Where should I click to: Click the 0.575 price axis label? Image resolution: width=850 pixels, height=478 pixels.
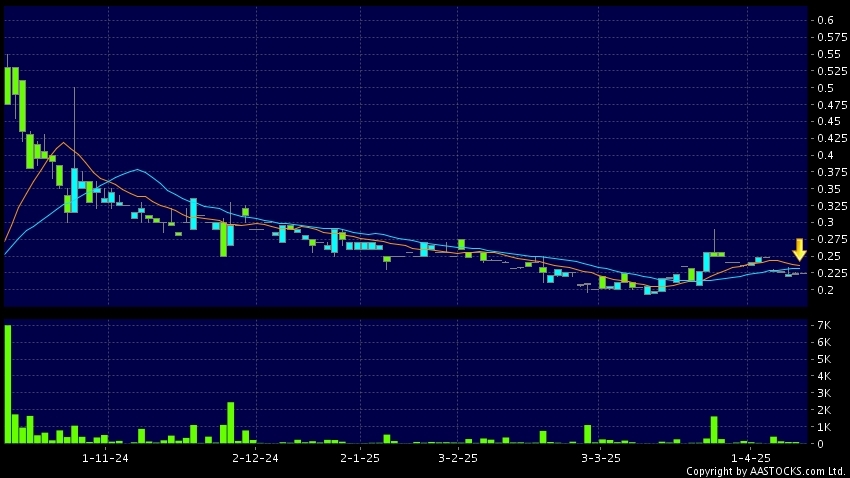tap(832, 37)
